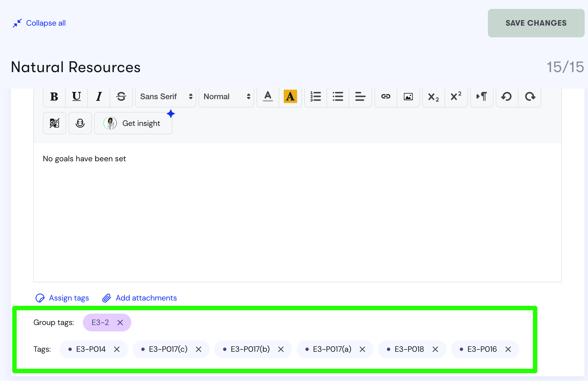Viewport: 588px width, 381px height.
Task: Open the text alignment options
Action: coord(360,97)
